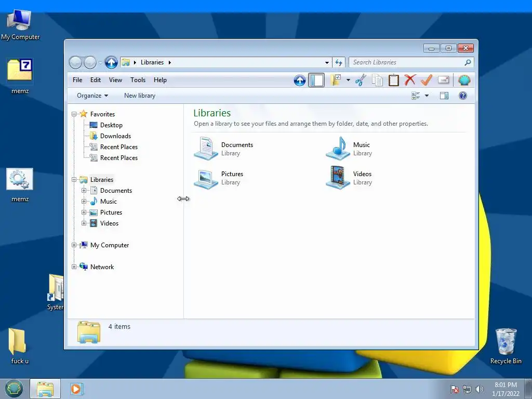Open the Edit menu
Viewport: 532px width, 399px height.
[x=96, y=80]
